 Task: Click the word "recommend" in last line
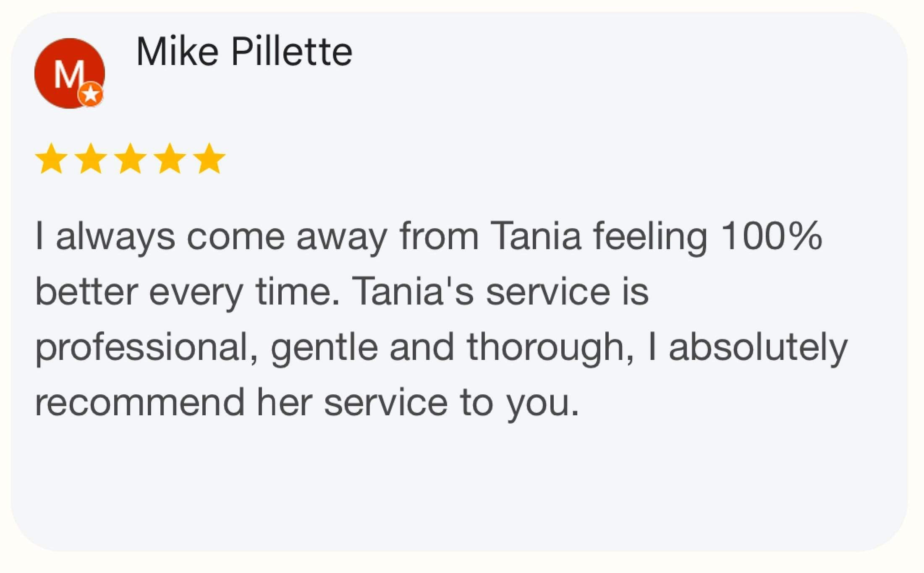(x=140, y=403)
